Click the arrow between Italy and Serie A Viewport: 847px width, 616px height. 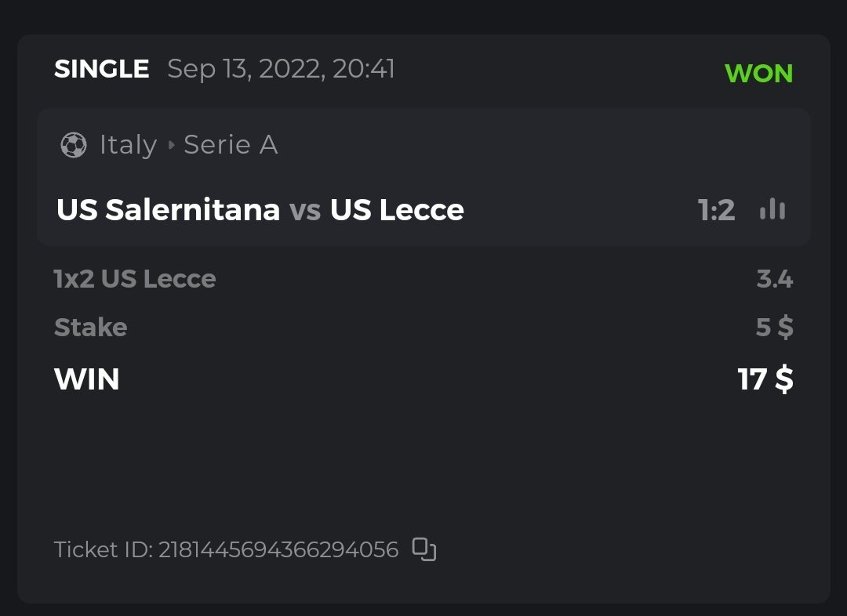tap(172, 145)
